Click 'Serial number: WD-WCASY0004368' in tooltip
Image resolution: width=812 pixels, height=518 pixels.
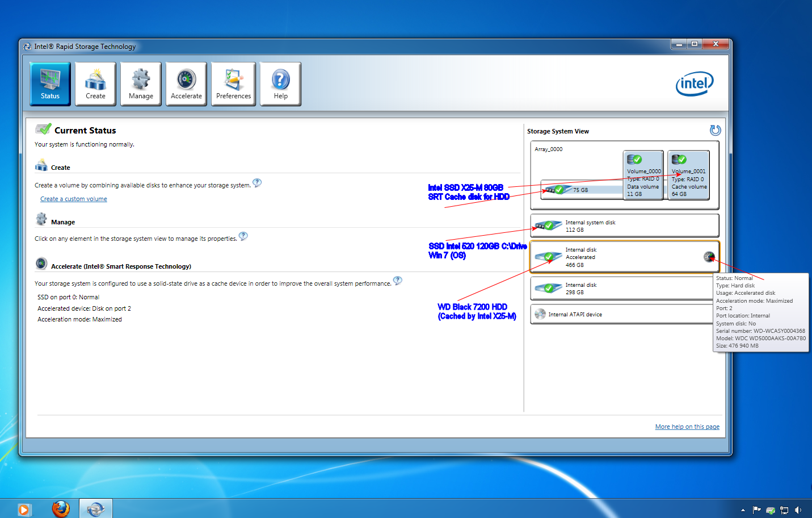tap(760, 331)
